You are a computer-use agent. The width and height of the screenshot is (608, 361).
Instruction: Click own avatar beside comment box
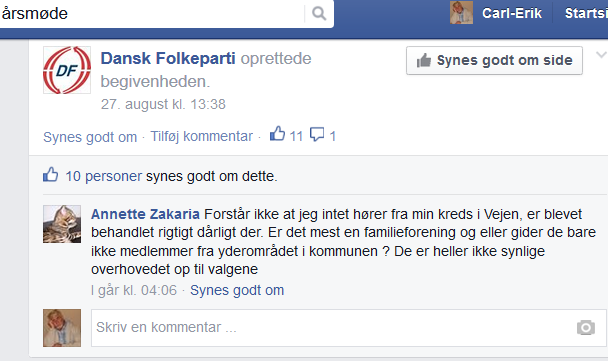(x=62, y=328)
